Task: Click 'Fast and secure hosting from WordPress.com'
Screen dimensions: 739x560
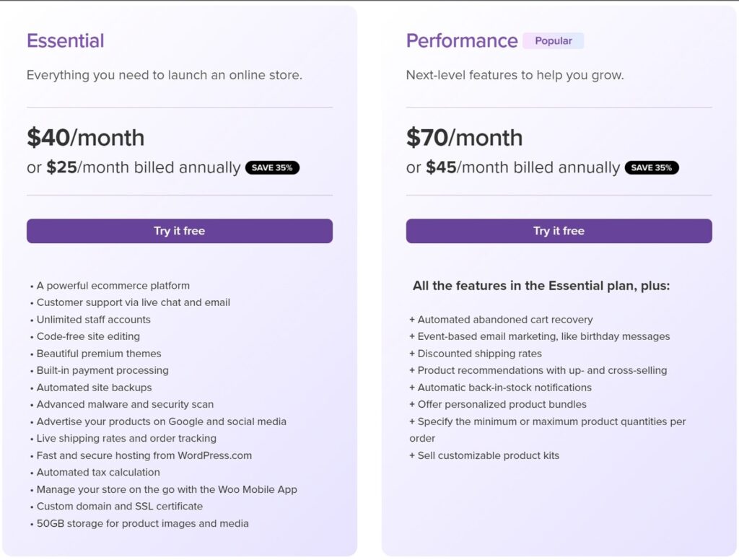Action: 141,455
